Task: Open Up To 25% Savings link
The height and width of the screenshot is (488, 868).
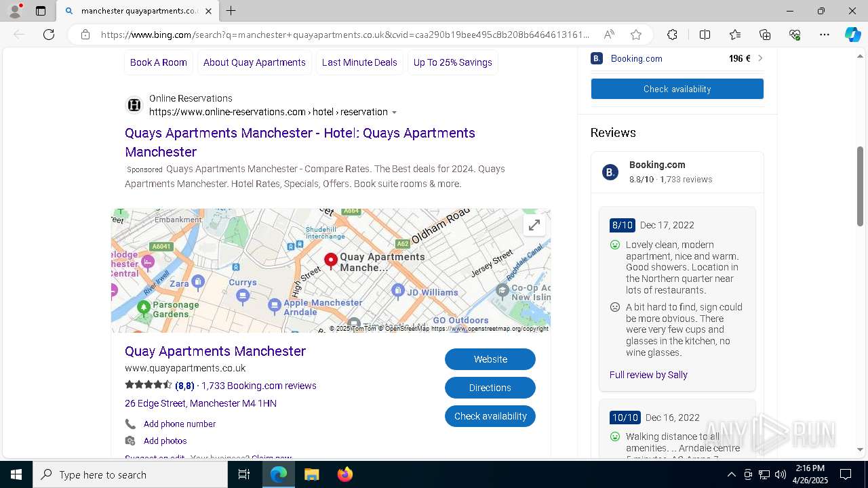Action: [453, 62]
